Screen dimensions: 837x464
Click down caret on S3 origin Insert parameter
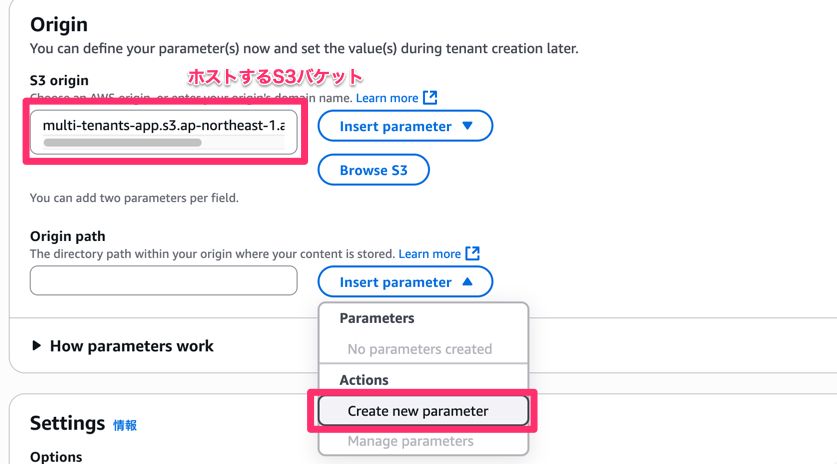point(467,126)
